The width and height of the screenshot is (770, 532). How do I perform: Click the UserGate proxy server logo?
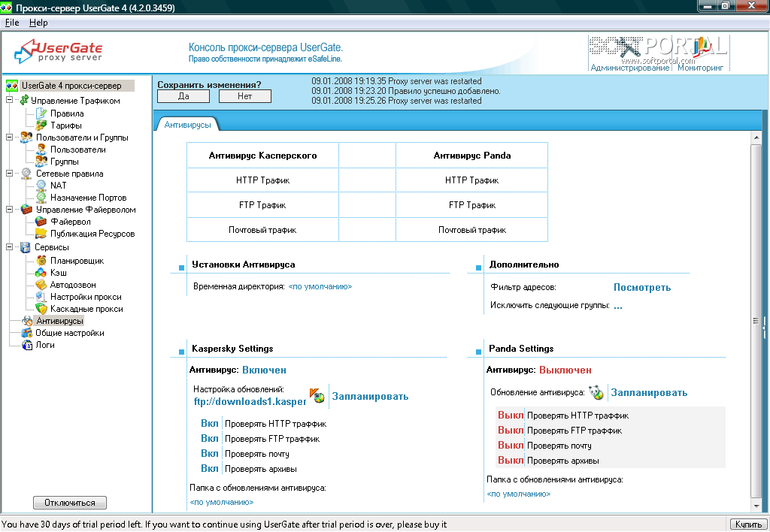59,51
